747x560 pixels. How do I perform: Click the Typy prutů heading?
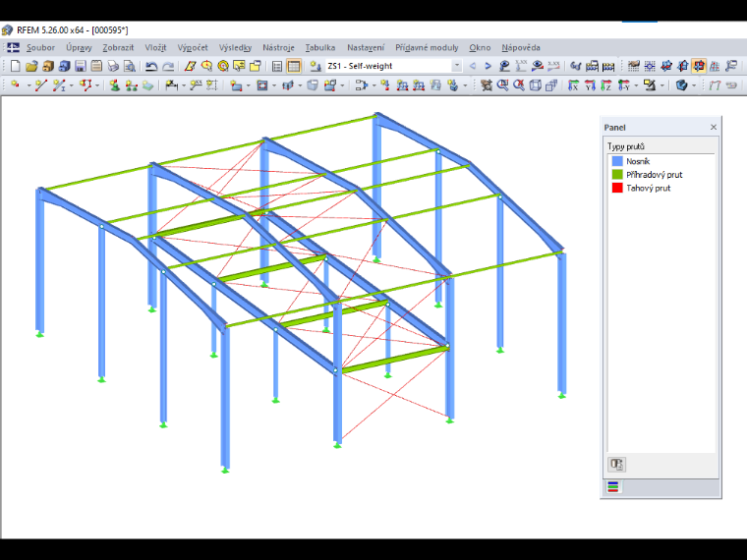point(625,146)
